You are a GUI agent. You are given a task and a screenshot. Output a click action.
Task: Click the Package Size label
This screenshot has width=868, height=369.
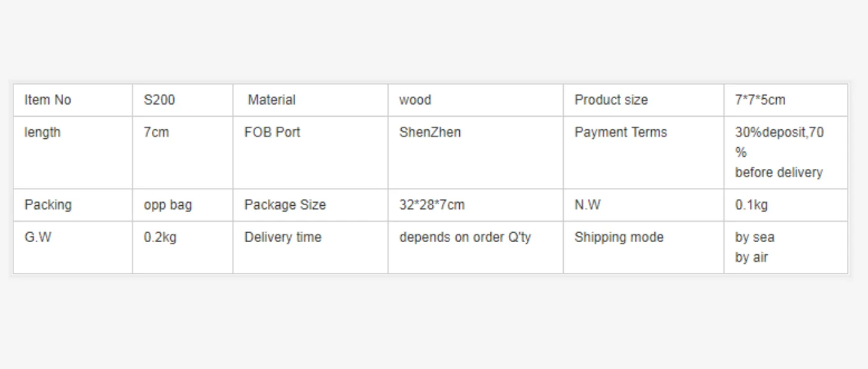[x=285, y=205]
